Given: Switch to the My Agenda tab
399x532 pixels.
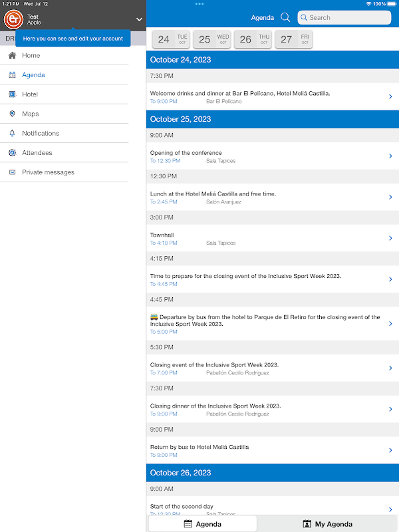Looking at the screenshot, I should click(x=327, y=524).
